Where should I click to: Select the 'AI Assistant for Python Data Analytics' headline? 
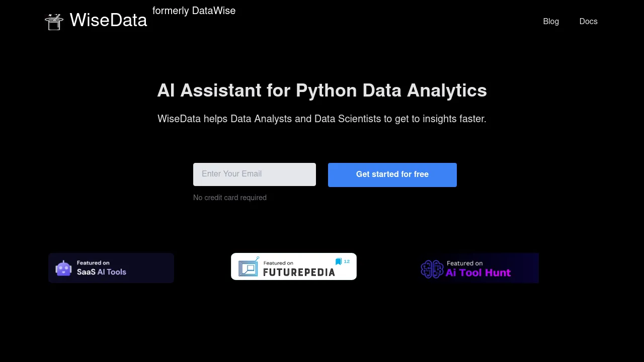(322, 90)
